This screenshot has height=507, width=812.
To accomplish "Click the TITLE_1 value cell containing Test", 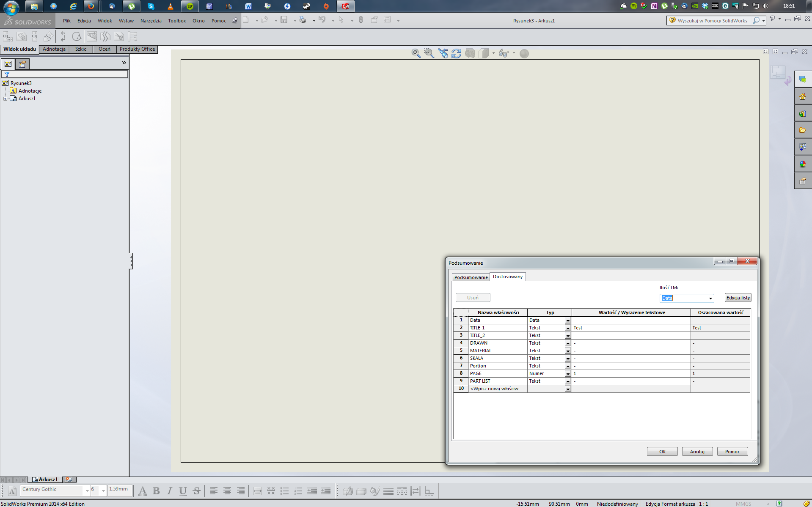I will coord(631,328).
